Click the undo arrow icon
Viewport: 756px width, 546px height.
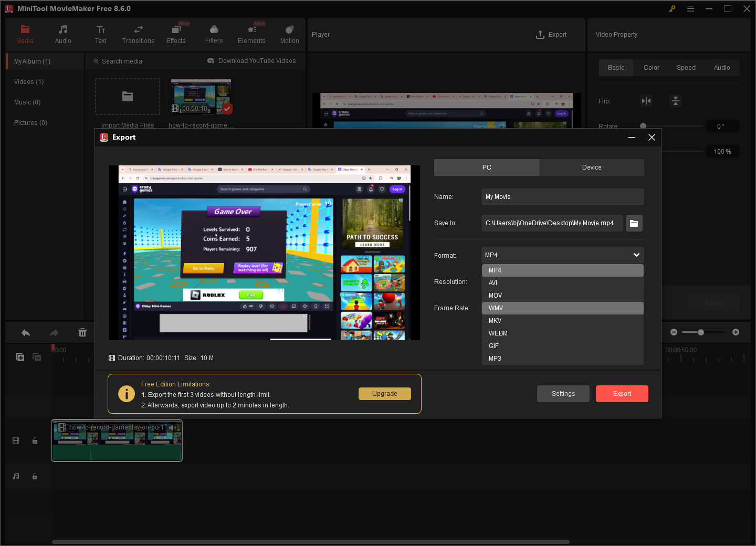(26, 333)
